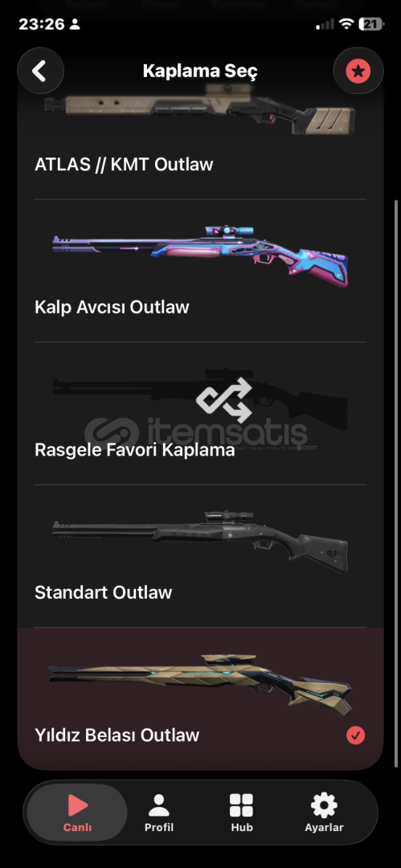Click the gold Yıldız Belası rifle image
The image size is (401, 868).
tap(201, 684)
